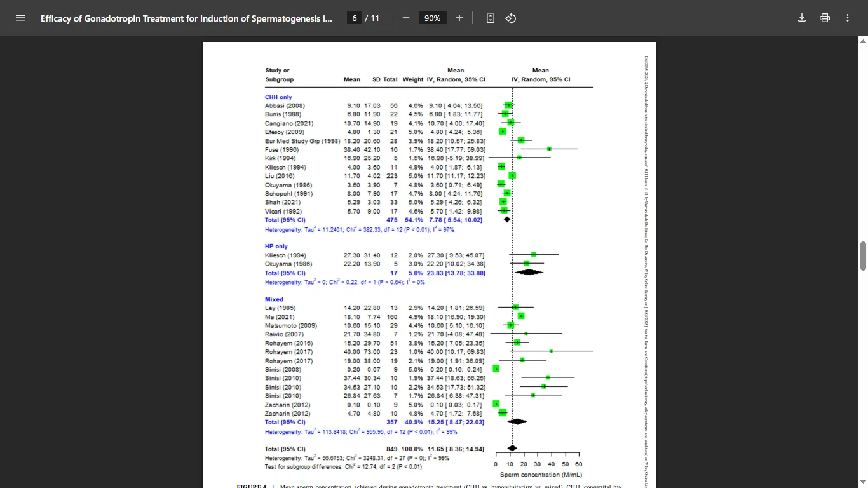This screenshot has height=488, width=868.
Task: Click the "Ma (2021)" study label
Action: (280, 317)
